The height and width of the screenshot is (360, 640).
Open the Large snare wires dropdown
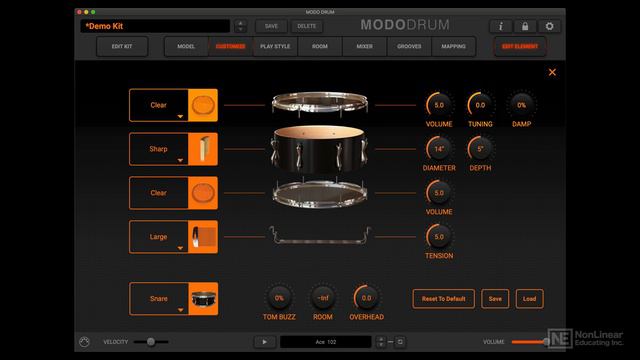(159, 237)
